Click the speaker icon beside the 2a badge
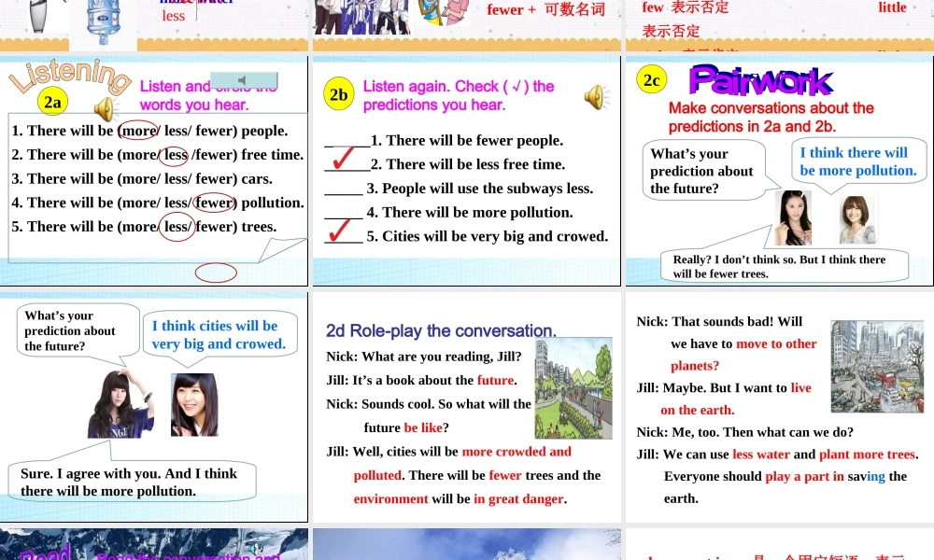 click(x=106, y=109)
